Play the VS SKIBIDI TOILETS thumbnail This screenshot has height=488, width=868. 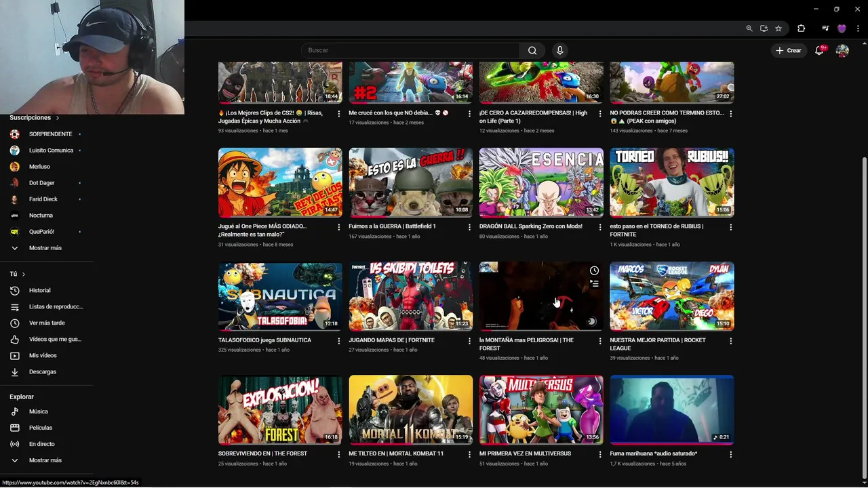coord(411,296)
